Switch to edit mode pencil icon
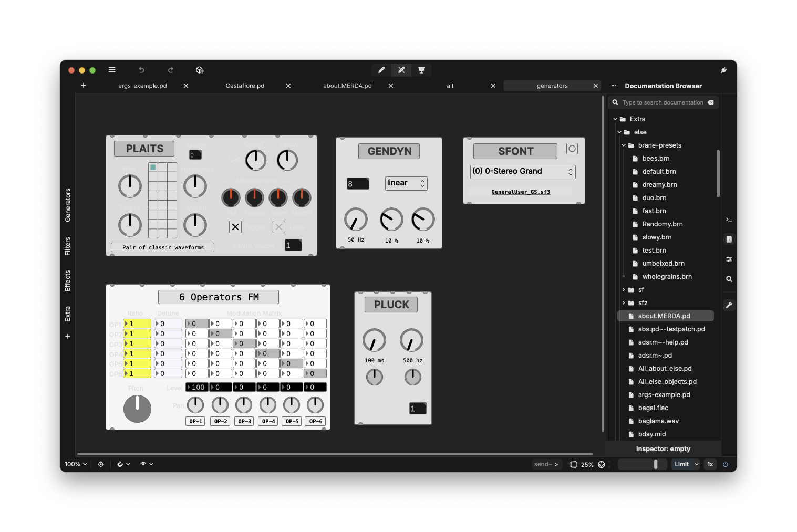Viewport: 797px width, 532px height. tap(381, 70)
